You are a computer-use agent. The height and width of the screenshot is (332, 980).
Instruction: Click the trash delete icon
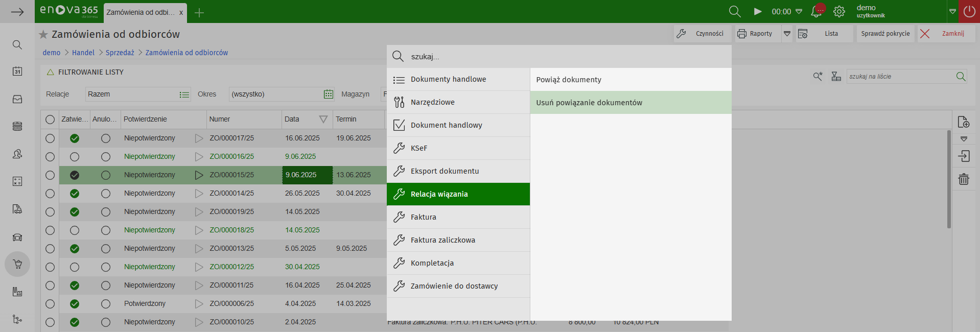pyautogui.click(x=964, y=179)
